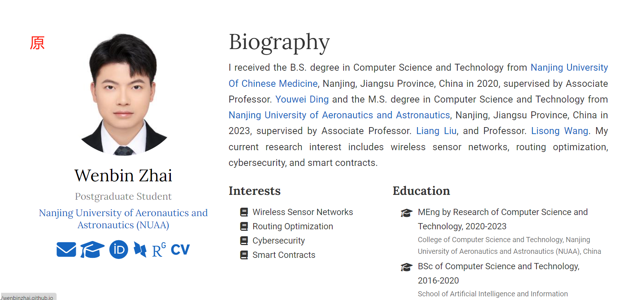
Task: Open Nanjing University Of Chinese Medicine link
Action: [x=569, y=68]
